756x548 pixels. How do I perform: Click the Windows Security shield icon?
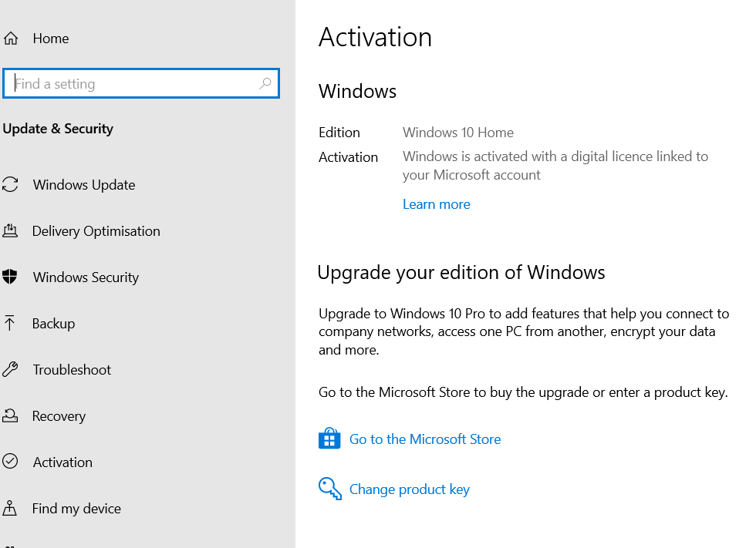click(x=9, y=277)
